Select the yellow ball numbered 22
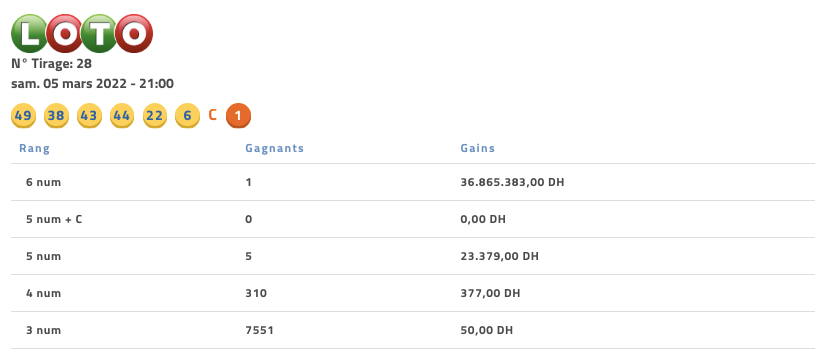 pos(155,116)
